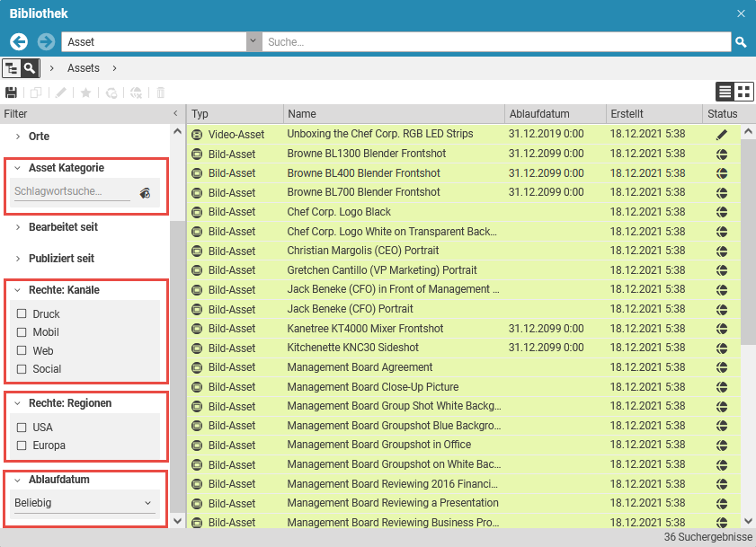Image resolution: width=756 pixels, height=547 pixels.
Task: Click the Suche search input field
Action: pyautogui.click(x=494, y=42)
